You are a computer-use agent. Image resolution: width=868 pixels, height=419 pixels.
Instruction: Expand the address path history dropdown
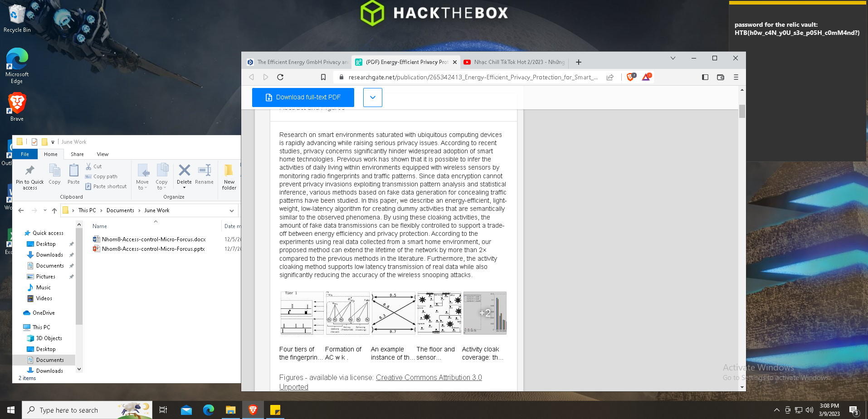[232, 210]
